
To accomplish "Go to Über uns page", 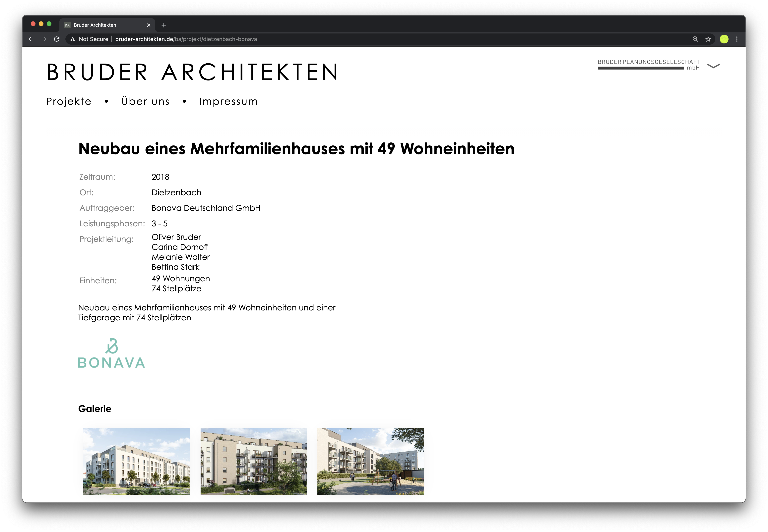I will pos(145,101).
